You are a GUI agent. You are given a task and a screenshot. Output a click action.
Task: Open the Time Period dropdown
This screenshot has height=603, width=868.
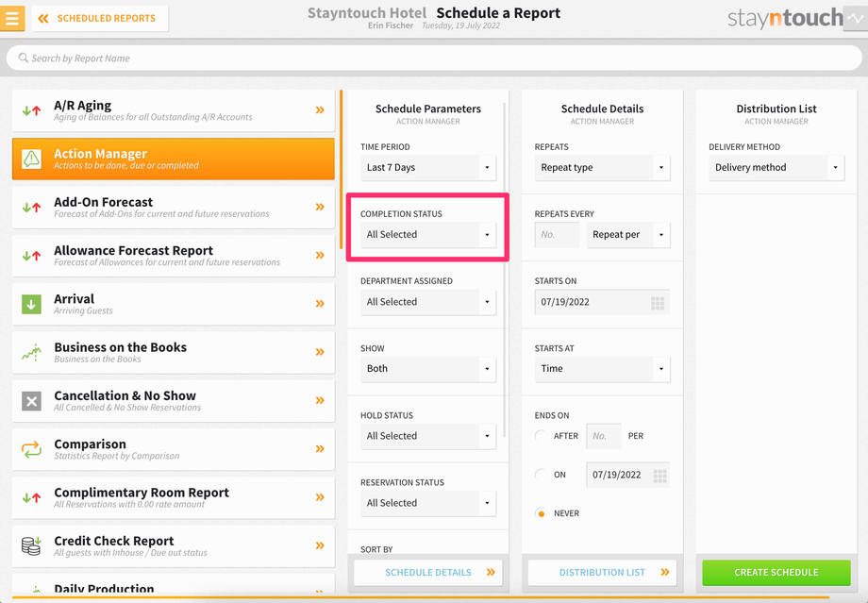428,167
